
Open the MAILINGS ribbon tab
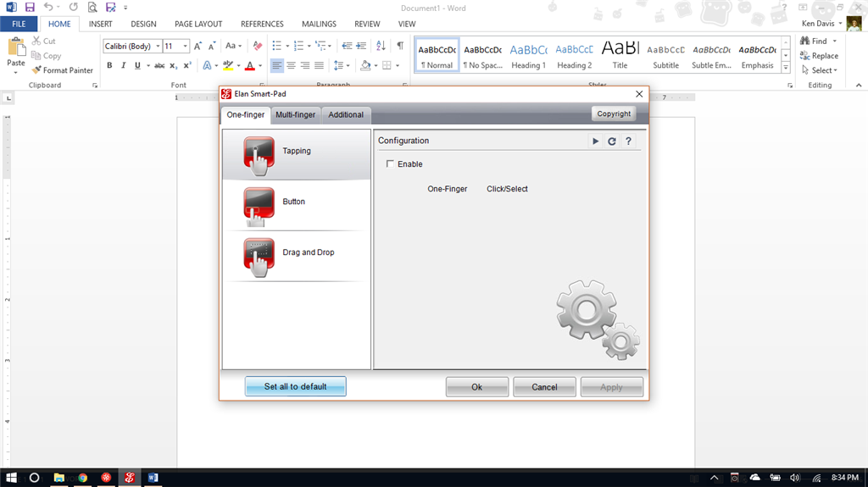[x=319, y=24]
